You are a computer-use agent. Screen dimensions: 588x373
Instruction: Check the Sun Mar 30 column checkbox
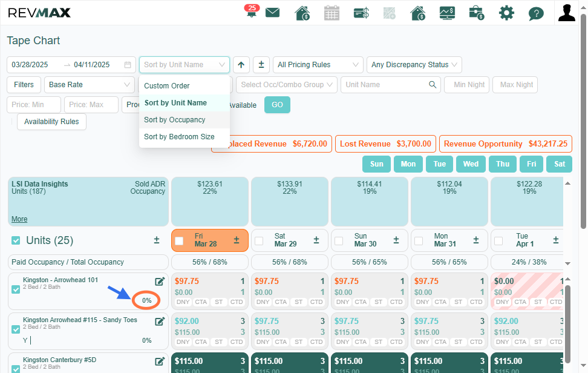[x=339, y=241]
